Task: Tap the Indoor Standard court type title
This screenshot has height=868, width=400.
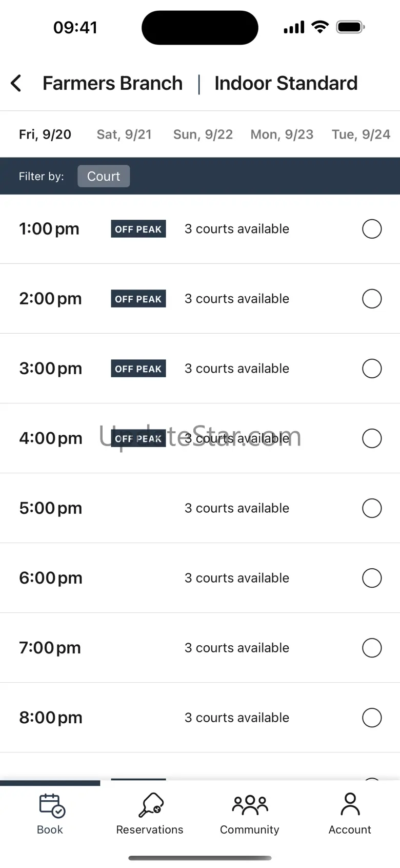Action: pos(286,83)
